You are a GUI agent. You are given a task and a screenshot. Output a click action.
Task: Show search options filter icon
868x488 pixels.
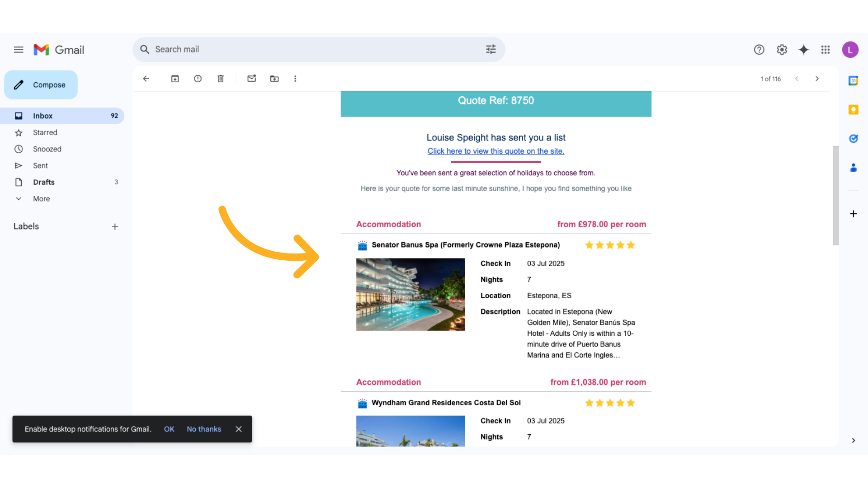coord(491,49)
